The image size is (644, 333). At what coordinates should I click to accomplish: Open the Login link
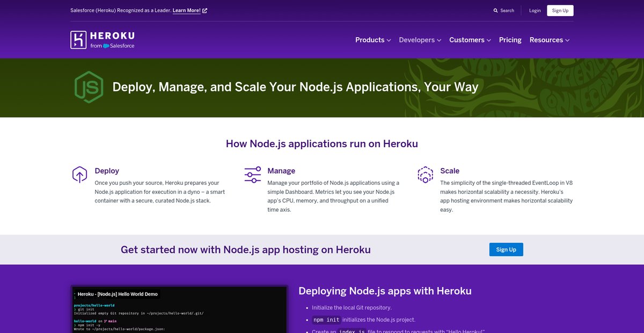[535, 11]
